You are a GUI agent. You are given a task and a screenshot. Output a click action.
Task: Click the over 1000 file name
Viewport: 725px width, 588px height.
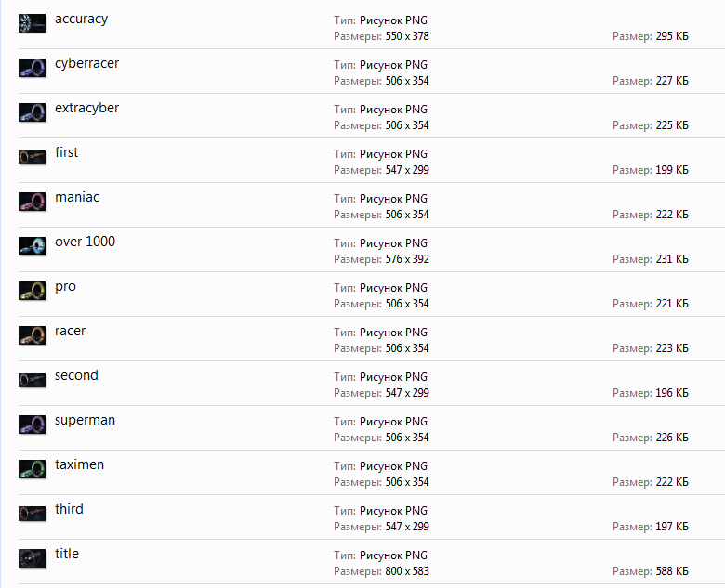point(85,242)
